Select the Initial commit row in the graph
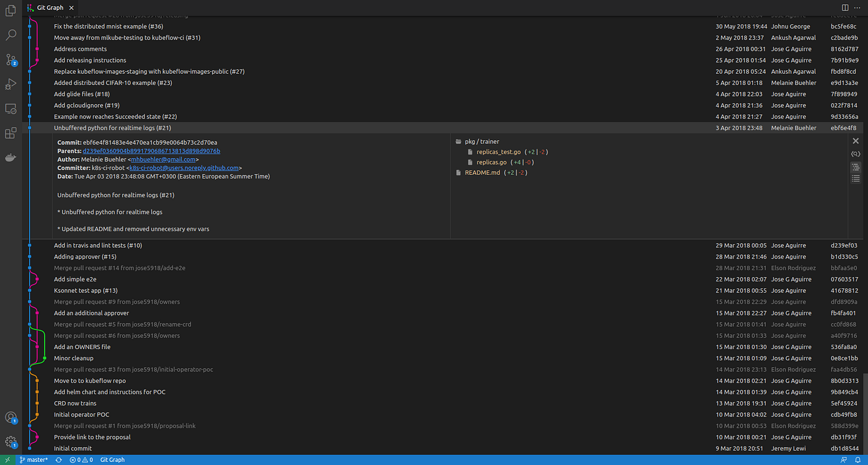Screen dimensions: 868x465 point(73,448)
